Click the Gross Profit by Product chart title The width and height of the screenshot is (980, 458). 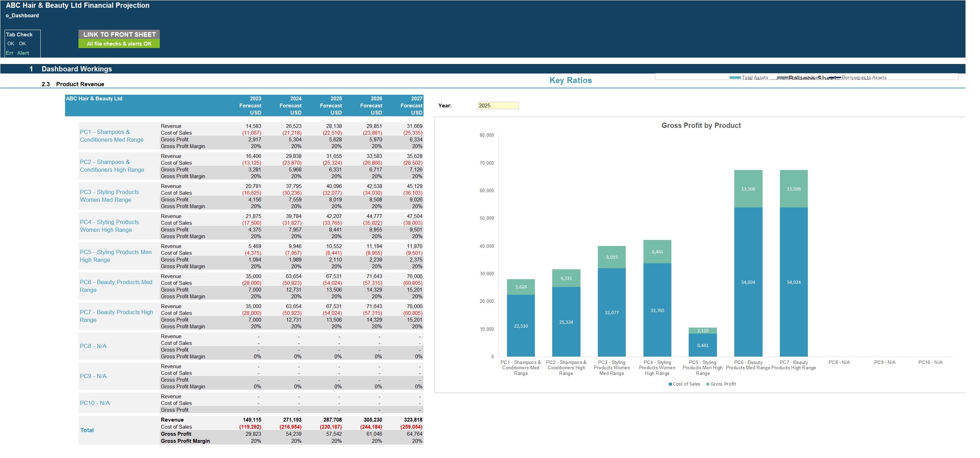point(701,125)
